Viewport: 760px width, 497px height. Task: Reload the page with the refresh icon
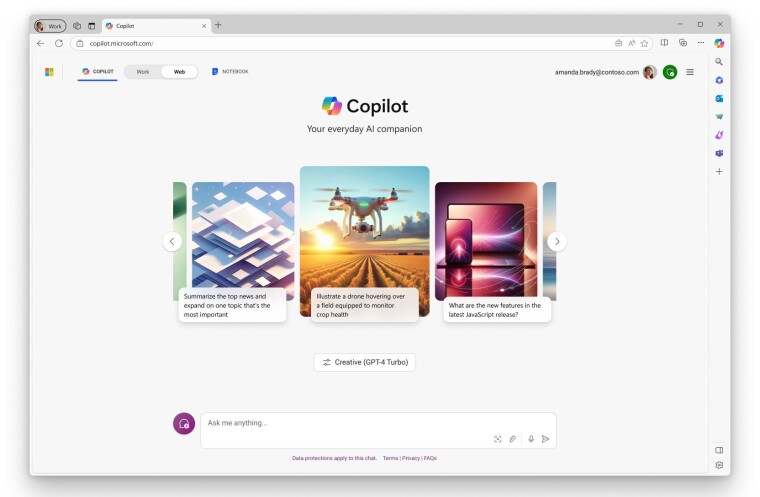pos(59,43)
